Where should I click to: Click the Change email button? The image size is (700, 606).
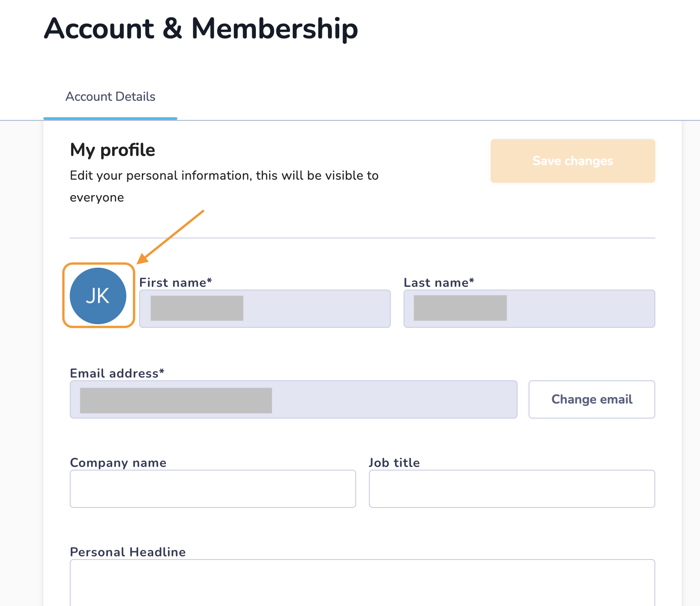(592, 399)
